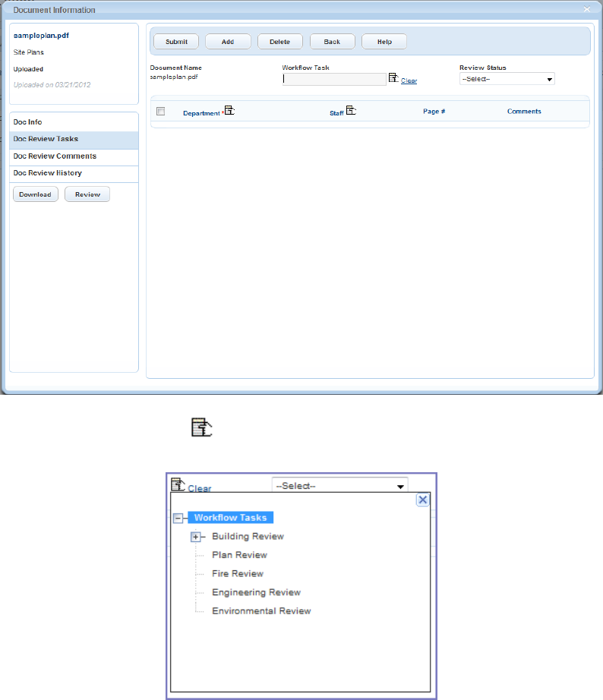The width and height of the screenshot is (603, 700).
Task: Click the Review button
Action: [87, 194]
